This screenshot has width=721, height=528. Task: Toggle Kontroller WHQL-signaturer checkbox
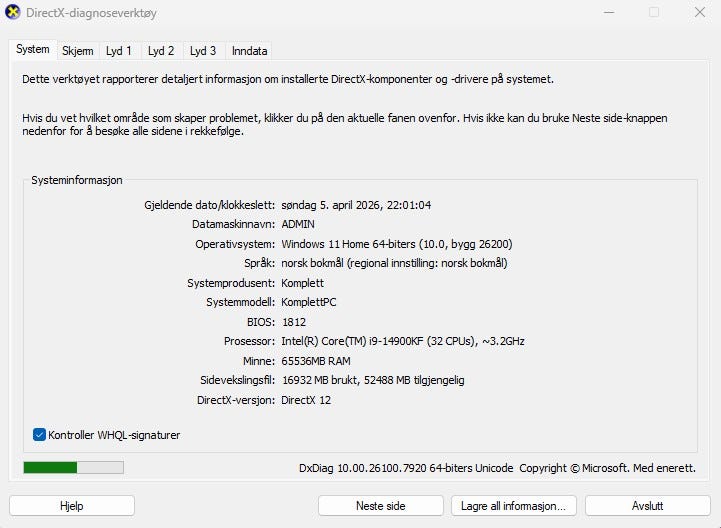click(40, 435)
